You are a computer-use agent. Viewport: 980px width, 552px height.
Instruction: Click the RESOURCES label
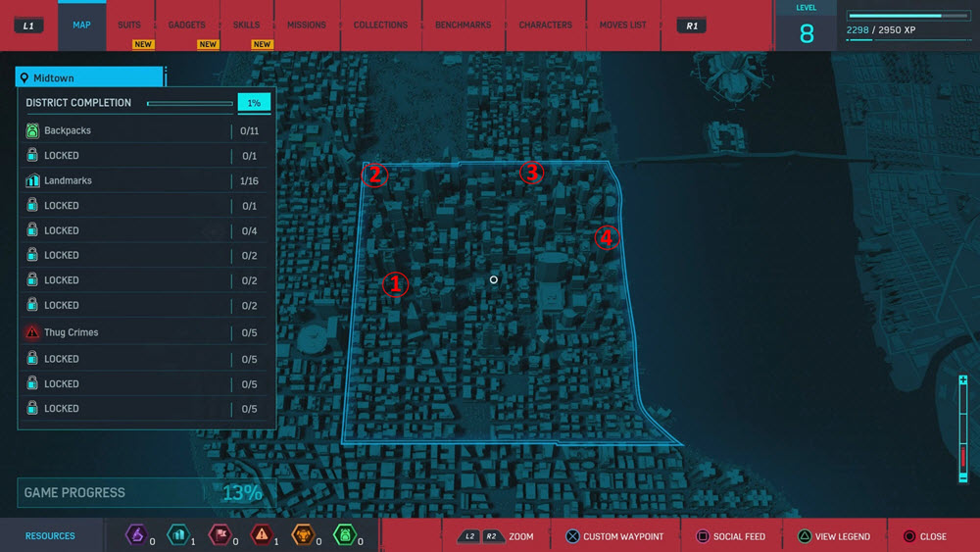pos(50,535)
